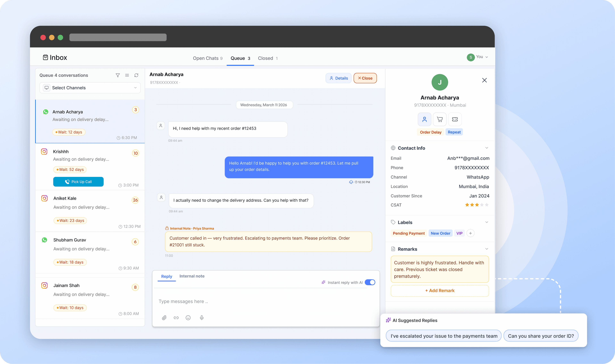The height and width of the screenshot is (364, 615).
Task: Collapse the Labels section
Action: click(x=487, y=222)
